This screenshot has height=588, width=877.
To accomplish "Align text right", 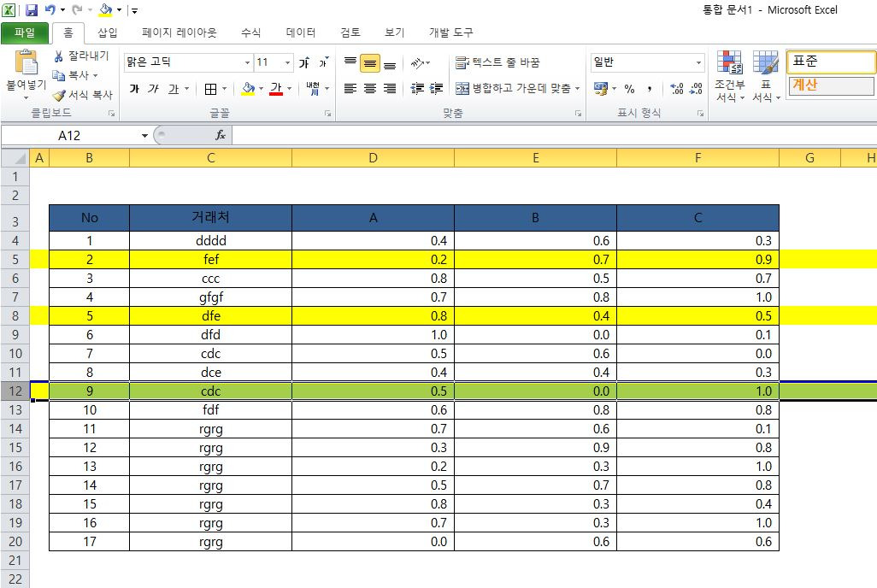I will (x=390, y=88).
